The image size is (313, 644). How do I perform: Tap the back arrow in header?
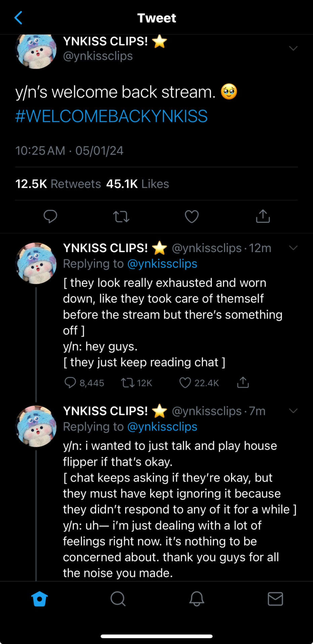19,18
